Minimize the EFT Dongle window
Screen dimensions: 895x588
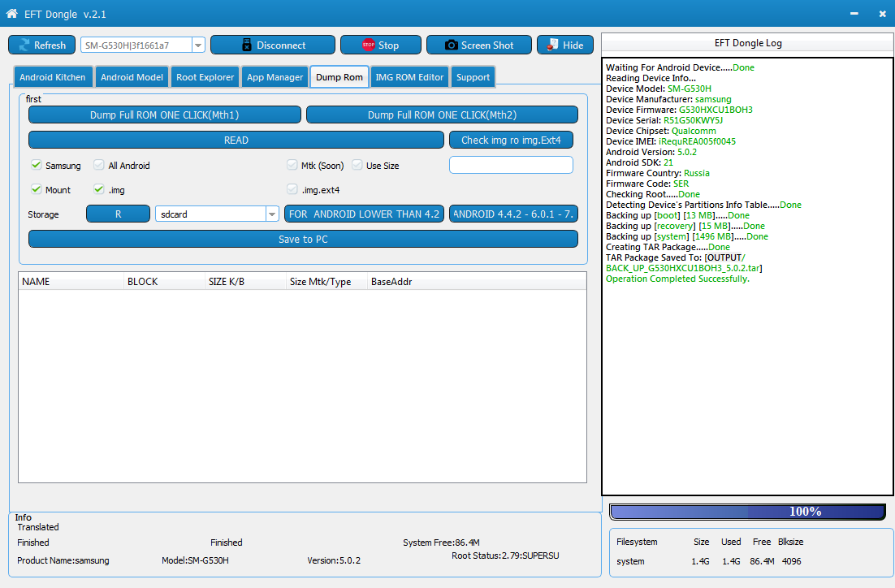854,14
